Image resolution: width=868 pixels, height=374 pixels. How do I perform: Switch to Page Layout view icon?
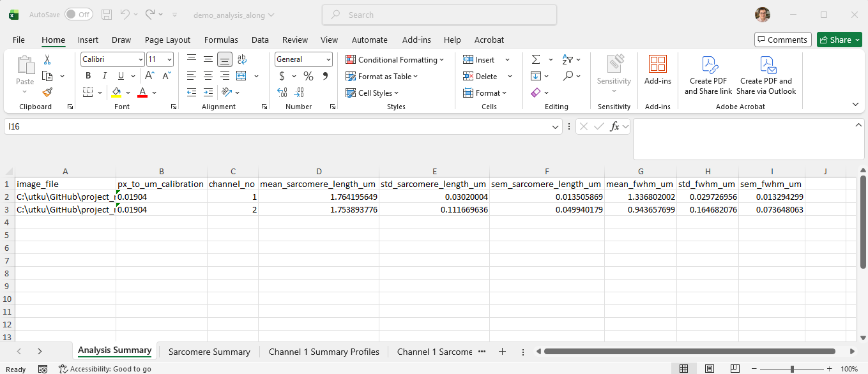[709, 369]
